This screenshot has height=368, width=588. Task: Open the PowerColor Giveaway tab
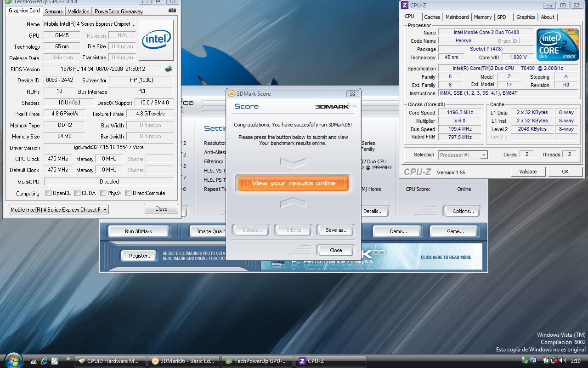click(119, 11)
